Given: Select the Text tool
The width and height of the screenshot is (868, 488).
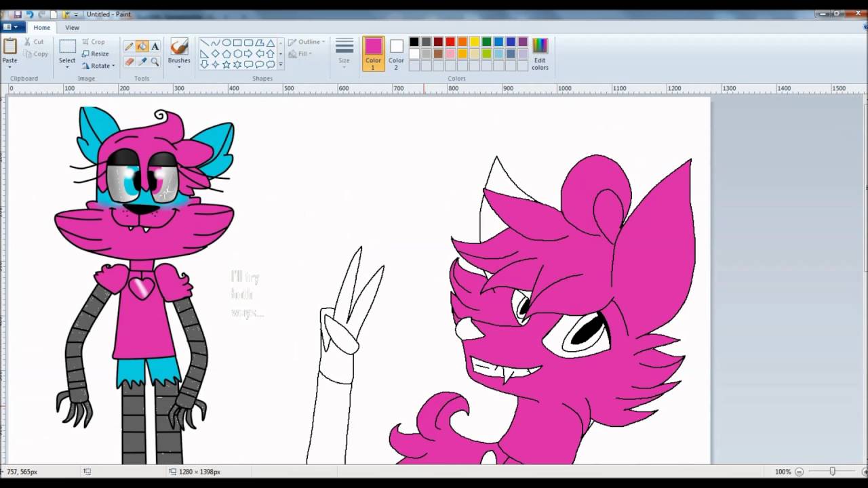Looking at the screenshot, I should tap(155, 47).
